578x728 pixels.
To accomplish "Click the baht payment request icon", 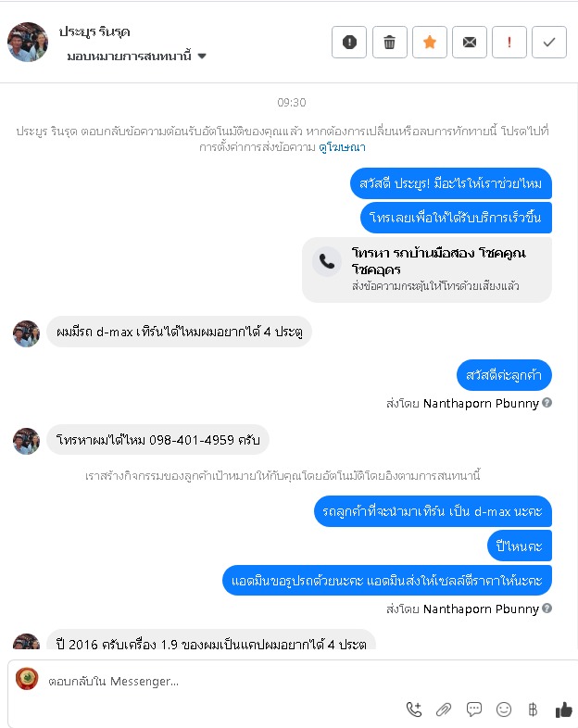I will click(x=533, y=709).
